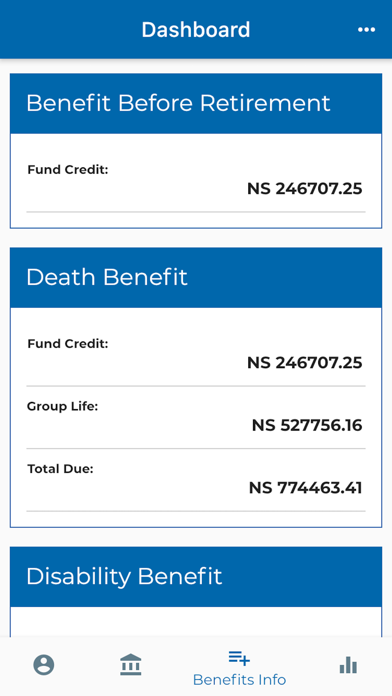Select the Benefits Info list-plus icon
Image resolution: width=392 pixels, height=696 pixels.
pyautogui.click(x=239, y=658)
